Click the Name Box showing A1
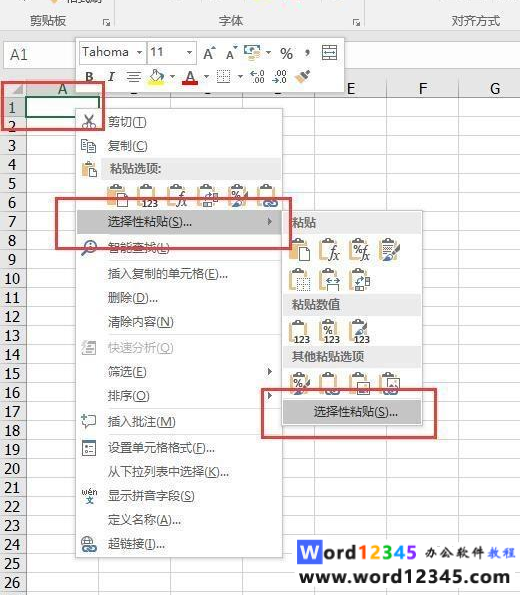The image size is (520, 595). (x=39, y=55)
